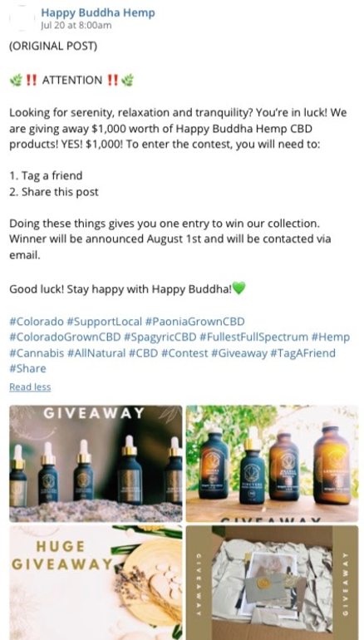
Task: Collapse the post with Read less
Action: pyautogui.click(x=30, y=387)
